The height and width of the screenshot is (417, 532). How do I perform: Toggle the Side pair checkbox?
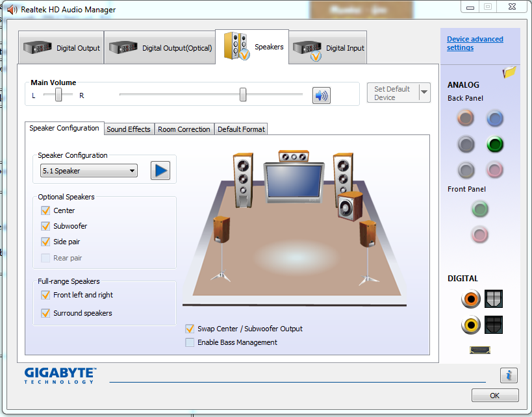pos(45,242)
